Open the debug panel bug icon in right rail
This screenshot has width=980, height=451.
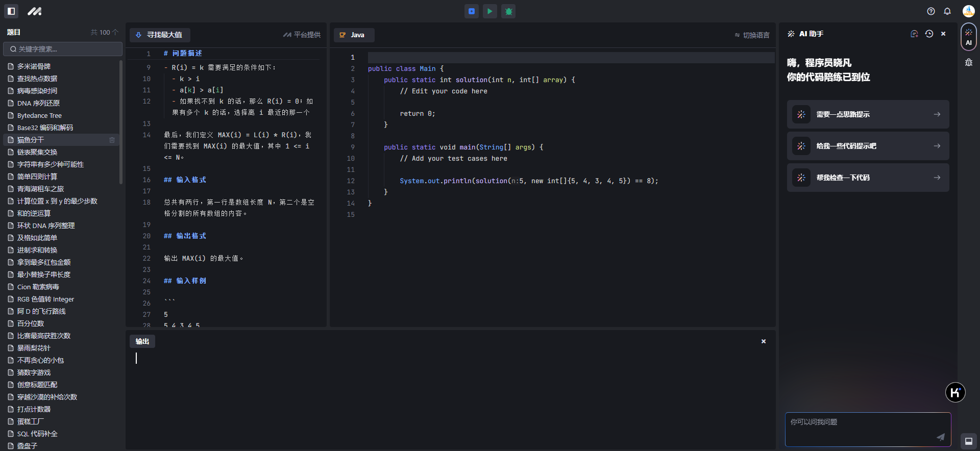tap(969, 62)
